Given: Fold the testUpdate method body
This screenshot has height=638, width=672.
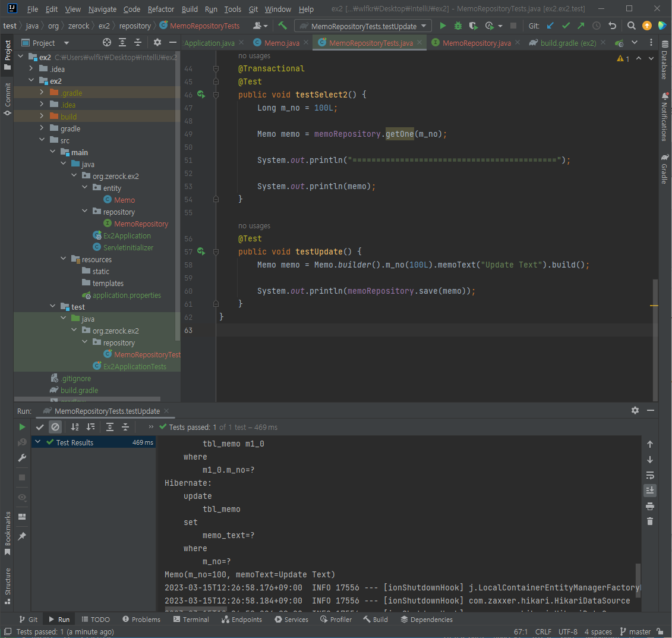Looking at the screenshot, I should click(x=216, y=252).
